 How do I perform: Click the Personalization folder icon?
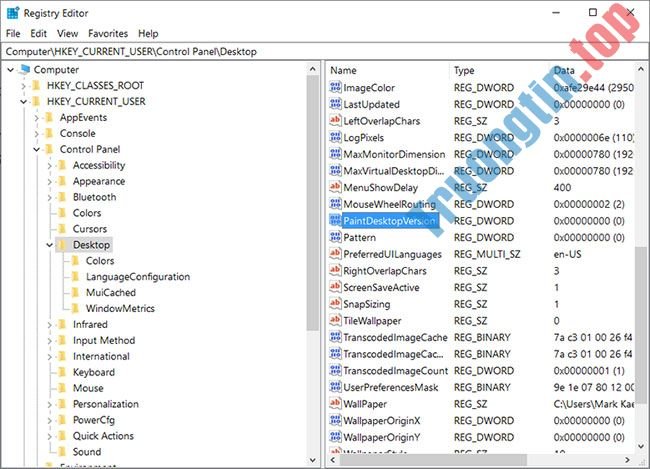(x=63, y=404)
